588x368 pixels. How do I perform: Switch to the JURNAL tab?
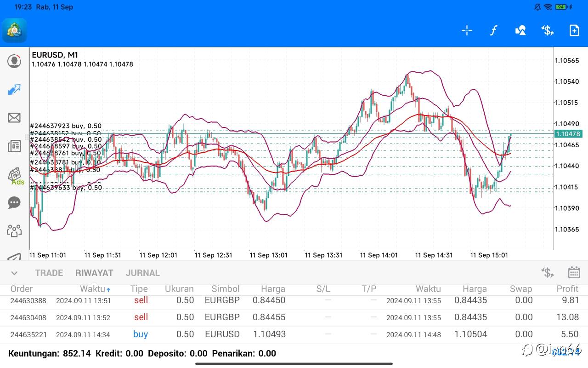tap(143, 273)
